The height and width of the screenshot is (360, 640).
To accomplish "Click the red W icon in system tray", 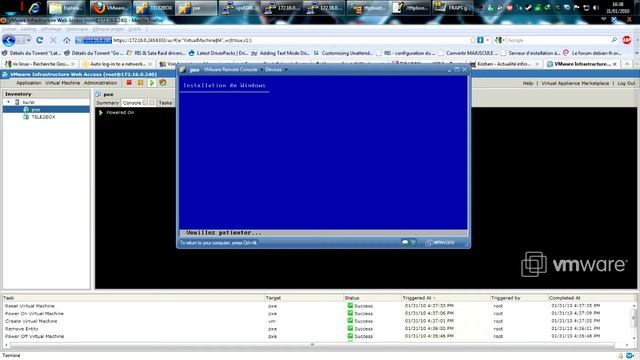I will point(510,8).
